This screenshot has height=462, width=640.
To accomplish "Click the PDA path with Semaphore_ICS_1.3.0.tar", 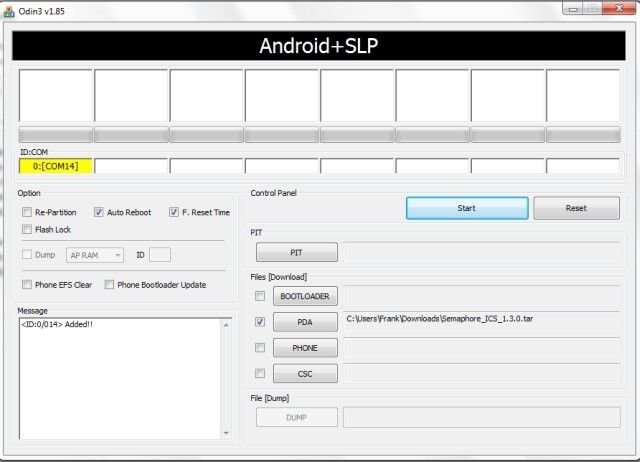I will pos(482,322).
